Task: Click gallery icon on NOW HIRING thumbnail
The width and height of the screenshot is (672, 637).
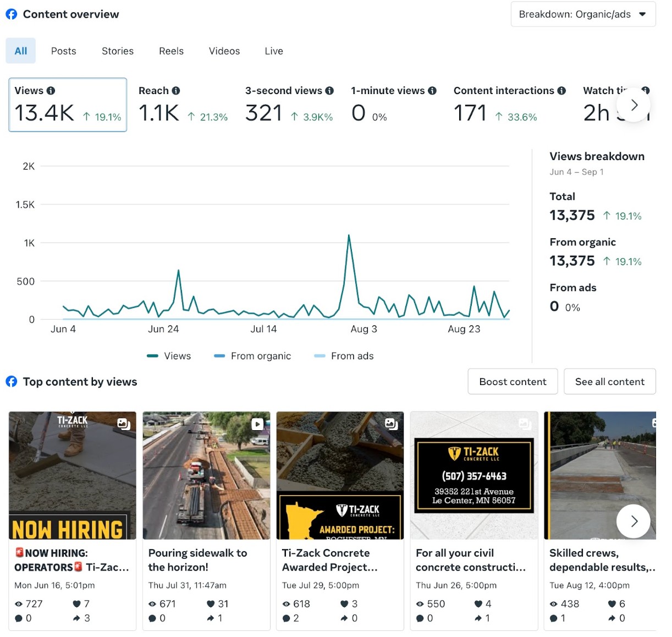Action: click(124, 424)
